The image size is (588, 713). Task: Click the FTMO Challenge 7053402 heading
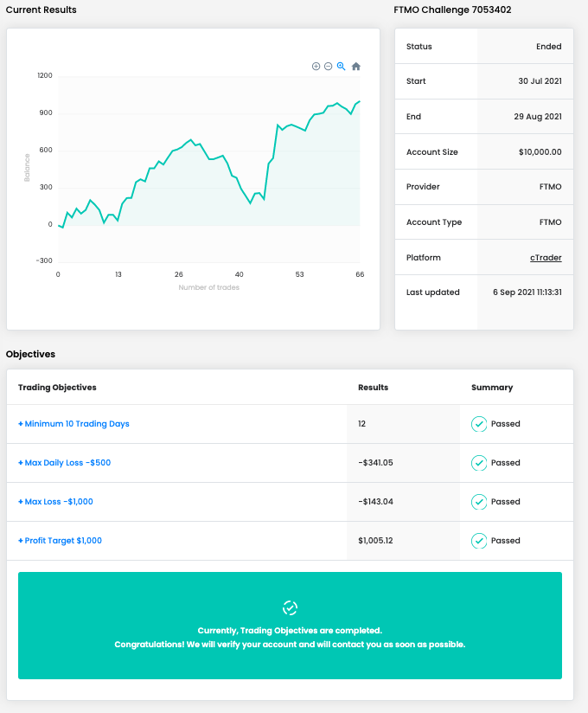pos(452,10)
